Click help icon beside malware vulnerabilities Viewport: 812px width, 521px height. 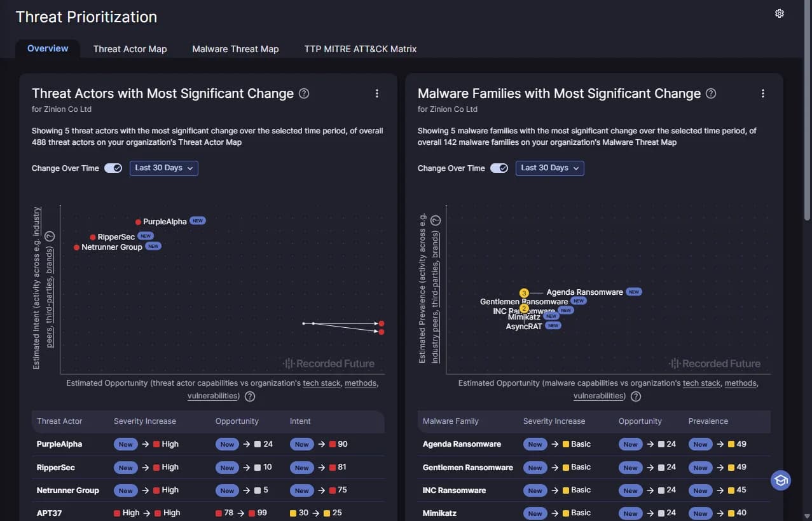point(635,396)
